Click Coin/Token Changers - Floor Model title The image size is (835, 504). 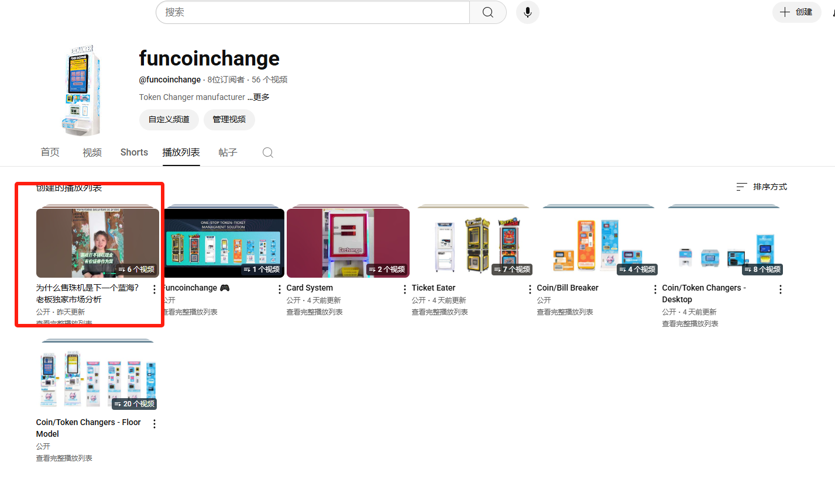click(x=88, y=428)
